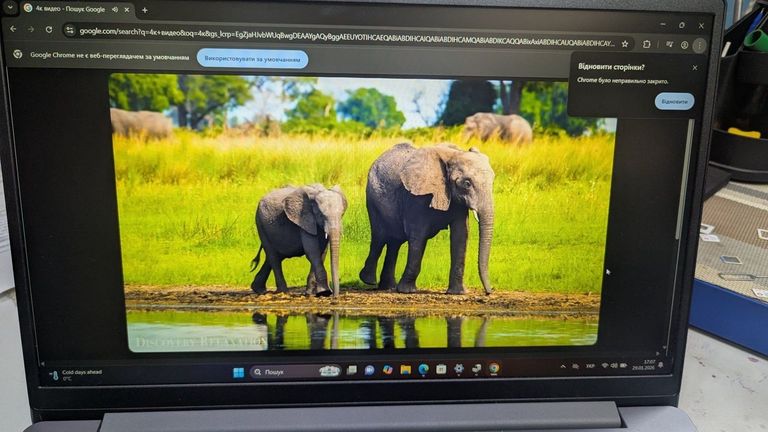Open the Chrome profile avatar icon
The image size is (768, 432).
[x=684, y=45]
